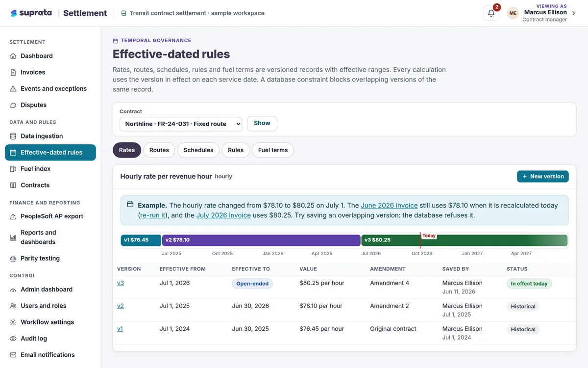Open the Contract selection dropdown
The width and height of the screenshot is (588, 368).
pyautogui.click(x=181, y=124)
